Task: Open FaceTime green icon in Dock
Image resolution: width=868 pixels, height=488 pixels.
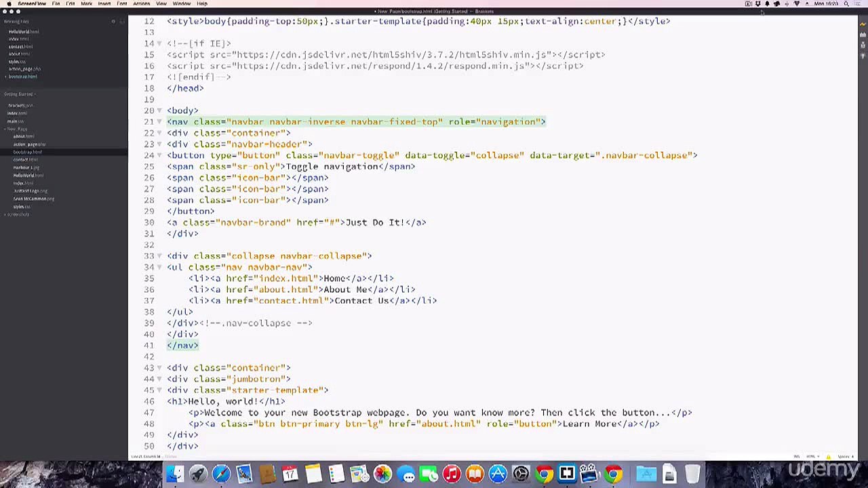Action: 429,474
